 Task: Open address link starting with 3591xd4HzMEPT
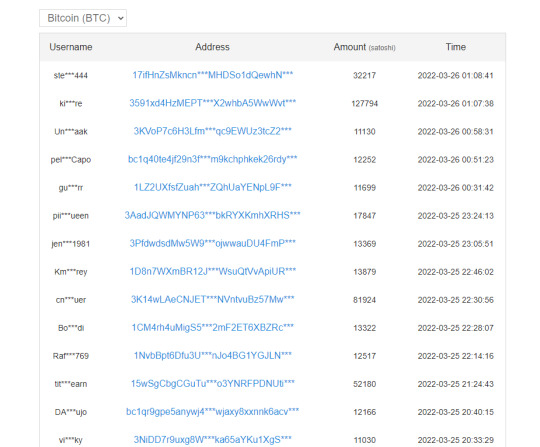(212, 103)
